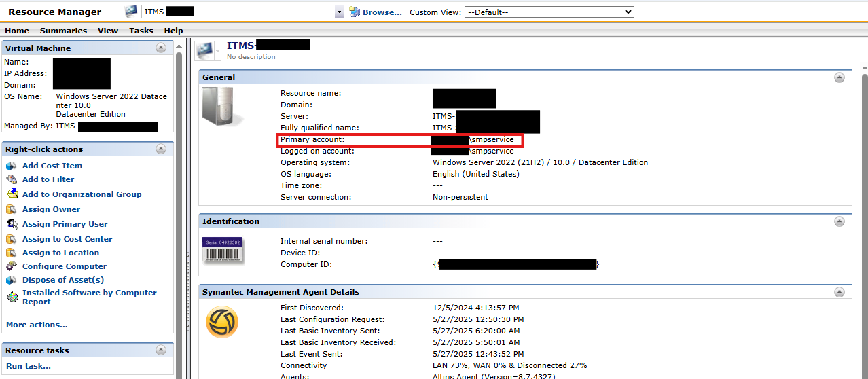
Task: Click the Assign to Location icon
Action: [11, 253]
